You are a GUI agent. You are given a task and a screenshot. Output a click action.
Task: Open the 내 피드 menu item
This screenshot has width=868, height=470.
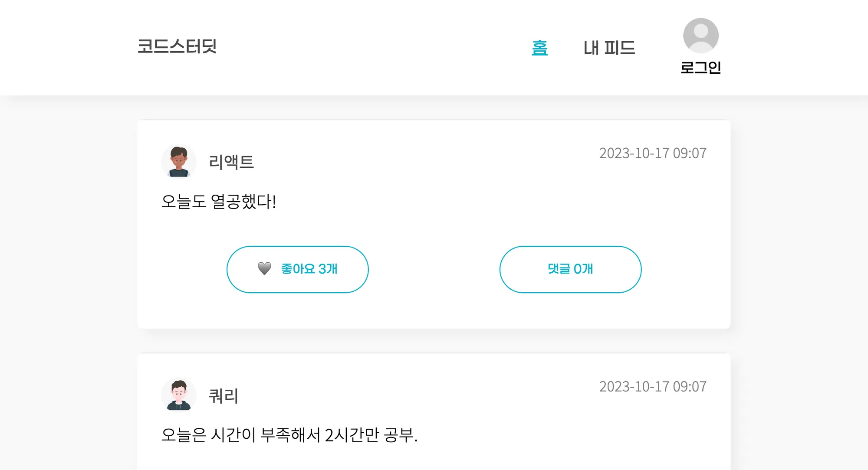point(609,48)
